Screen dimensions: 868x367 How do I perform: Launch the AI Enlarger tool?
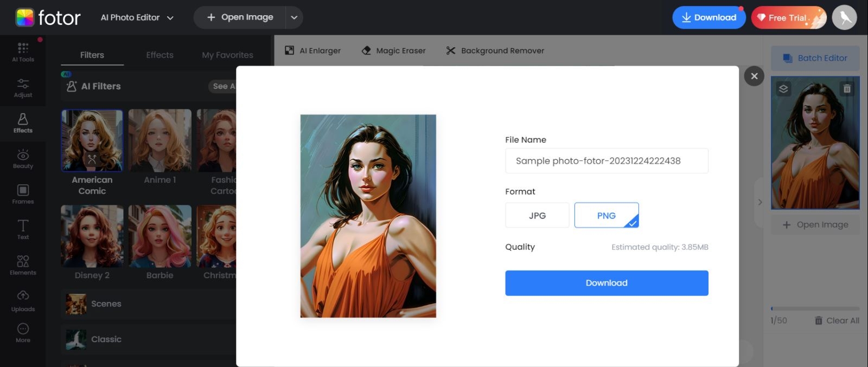[313, 50]
